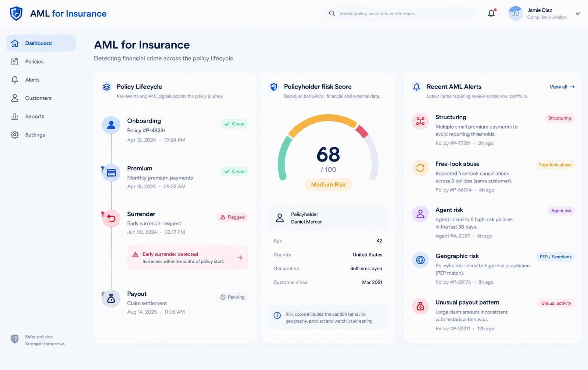The image size is (588, 370).
Task: Open Policies in the sidebar
Action: tap(41, 62)
